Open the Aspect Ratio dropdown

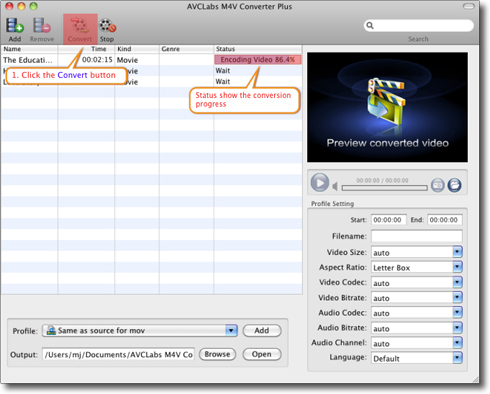[x=457, y=267]
